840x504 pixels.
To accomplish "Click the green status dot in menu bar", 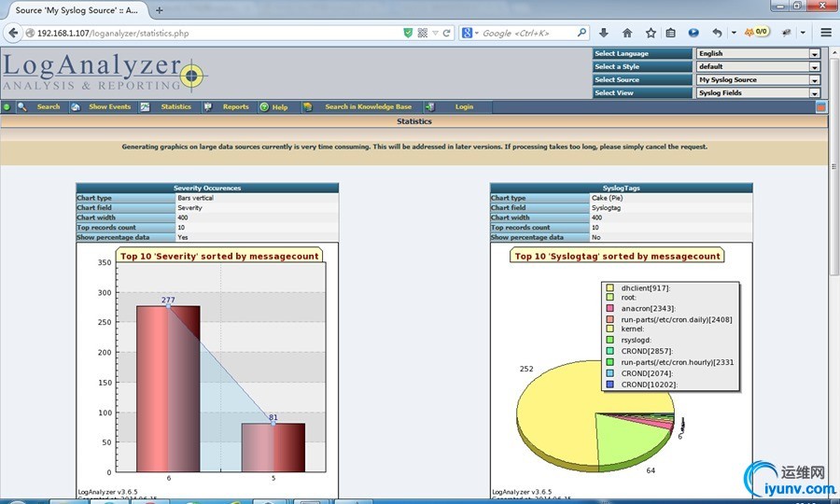I will [x=7, y=107].
